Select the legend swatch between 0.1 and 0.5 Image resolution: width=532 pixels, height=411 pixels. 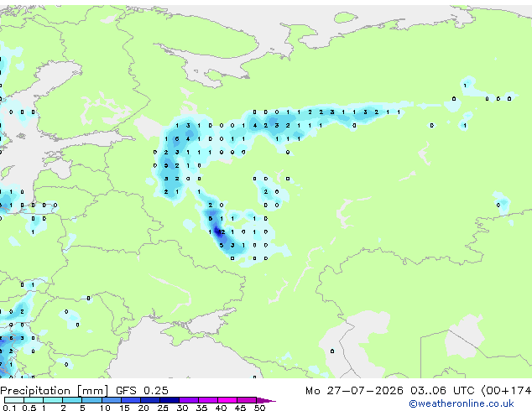[14, 400]
